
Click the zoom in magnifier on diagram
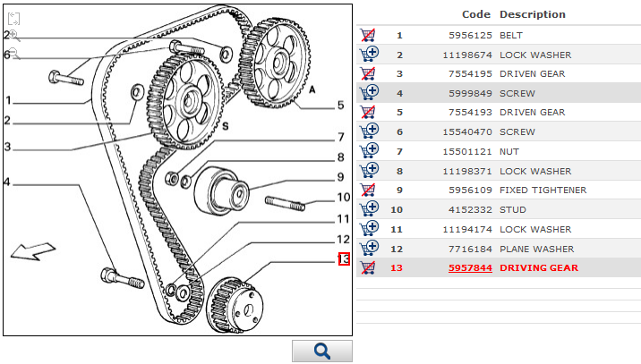point(13,36)
